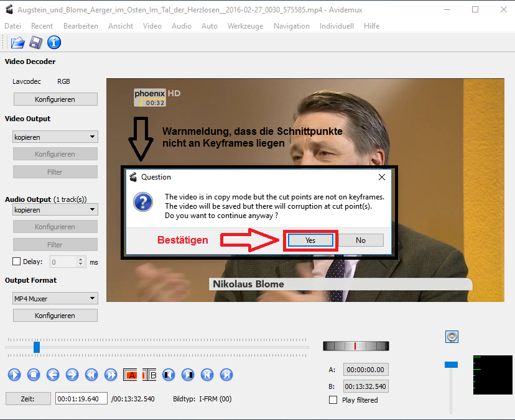
Task: Open the Werkzeuge menu
Action: click(x=245, y=26)
